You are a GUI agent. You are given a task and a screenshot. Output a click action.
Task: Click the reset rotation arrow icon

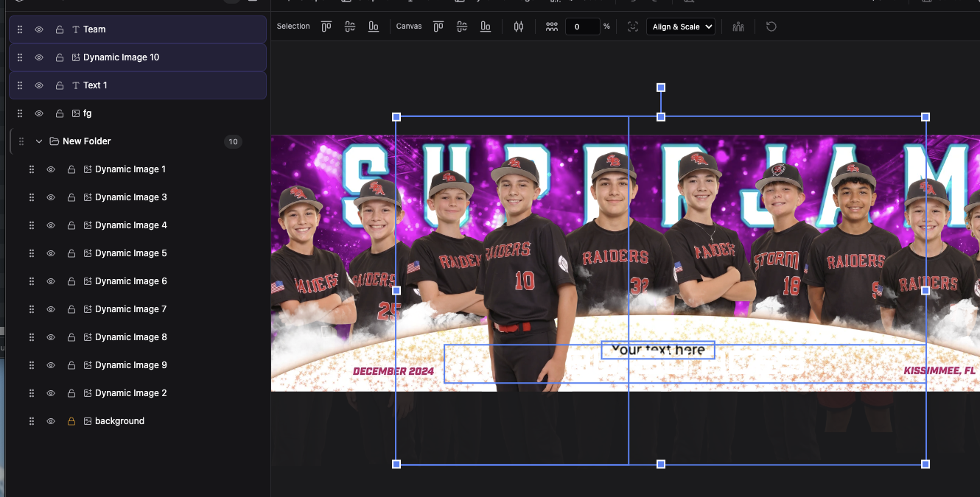coord(771,27)
